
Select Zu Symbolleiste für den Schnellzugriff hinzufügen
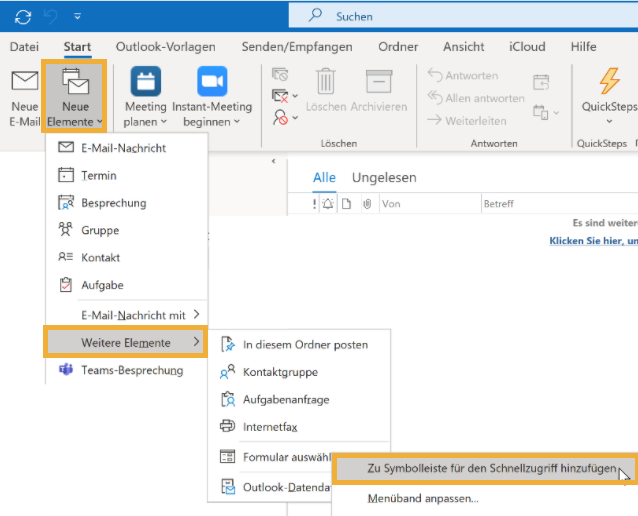coord(485,468)
